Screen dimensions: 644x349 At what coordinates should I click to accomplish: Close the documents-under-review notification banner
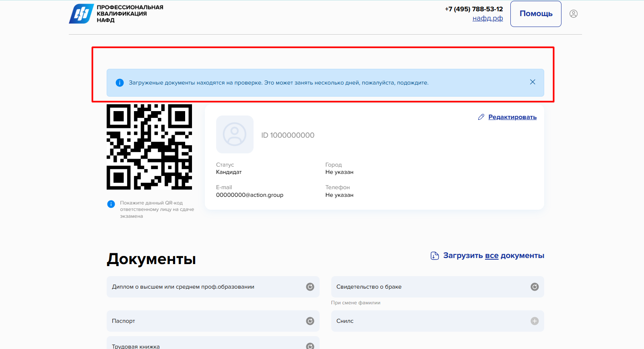tap(533, 82)
